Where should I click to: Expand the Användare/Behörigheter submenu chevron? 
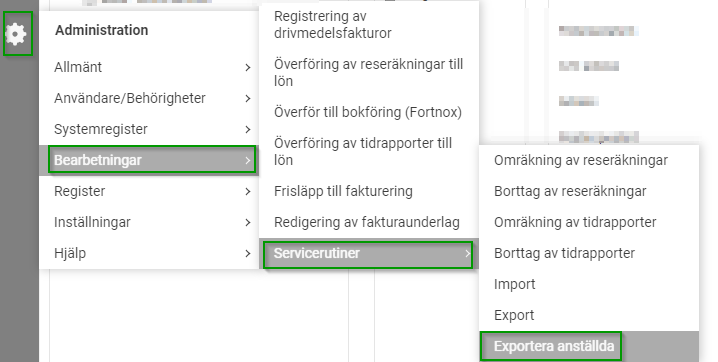click(x=248, y=98)
